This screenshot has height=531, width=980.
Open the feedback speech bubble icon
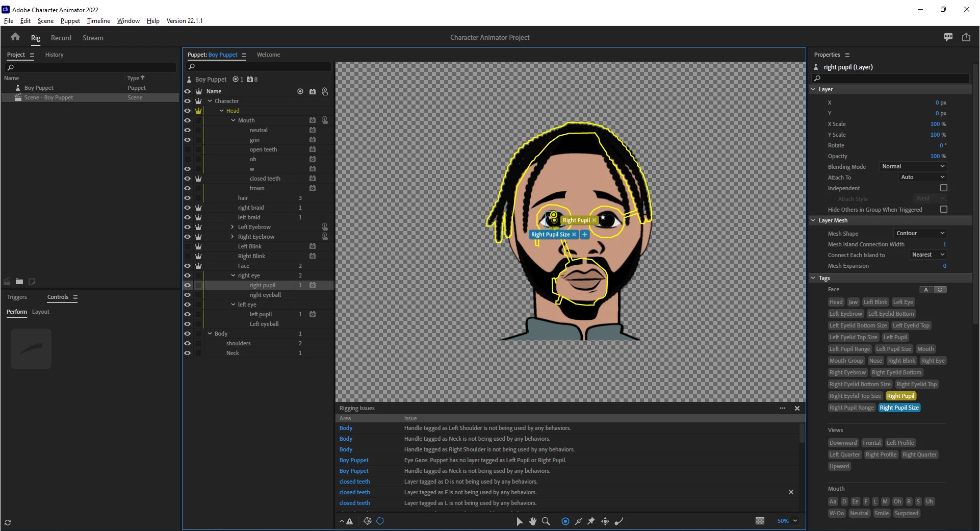(x=948, y=37)
